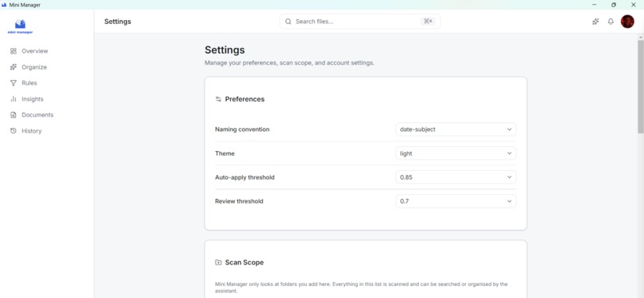Click the search magnifier icon
The image size is (644, 298).
[288, 22]
